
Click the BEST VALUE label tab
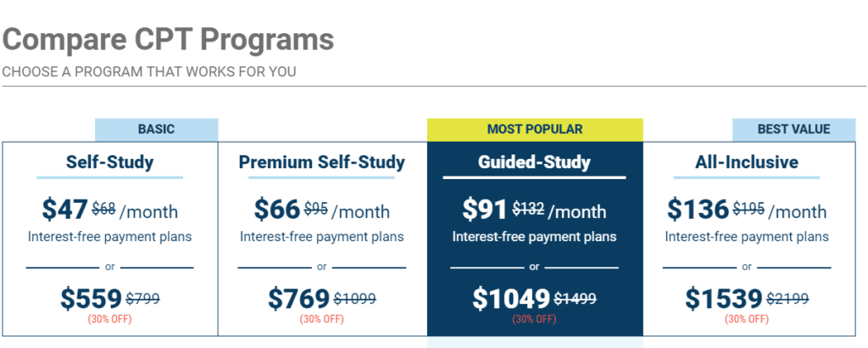tap(793, 130)
